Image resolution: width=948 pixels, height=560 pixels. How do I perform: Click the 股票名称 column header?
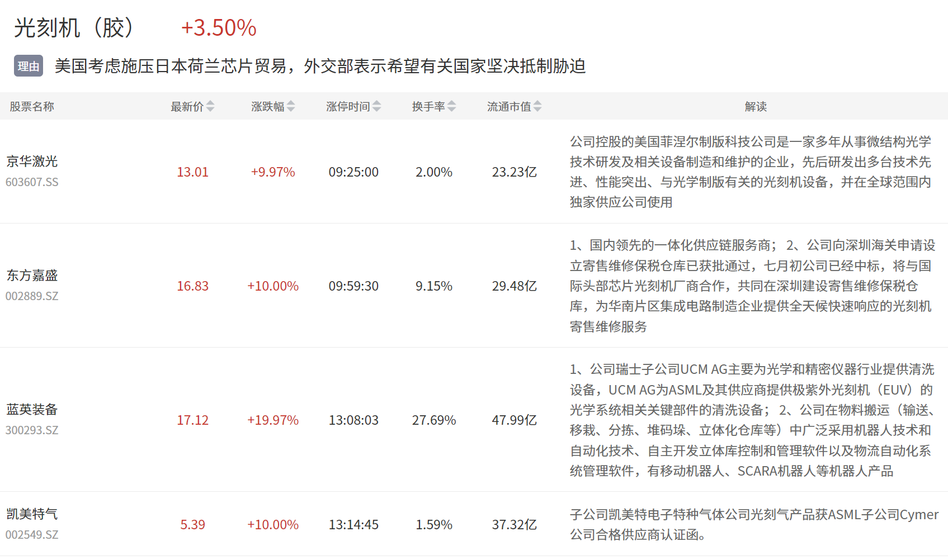[32, 106]
